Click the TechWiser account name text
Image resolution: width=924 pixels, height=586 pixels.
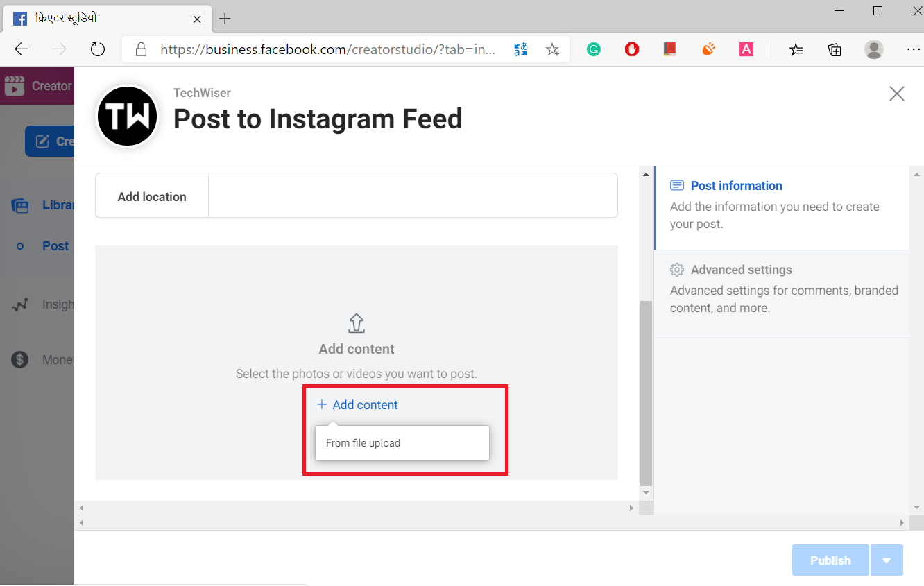click(x=202, y=93)
